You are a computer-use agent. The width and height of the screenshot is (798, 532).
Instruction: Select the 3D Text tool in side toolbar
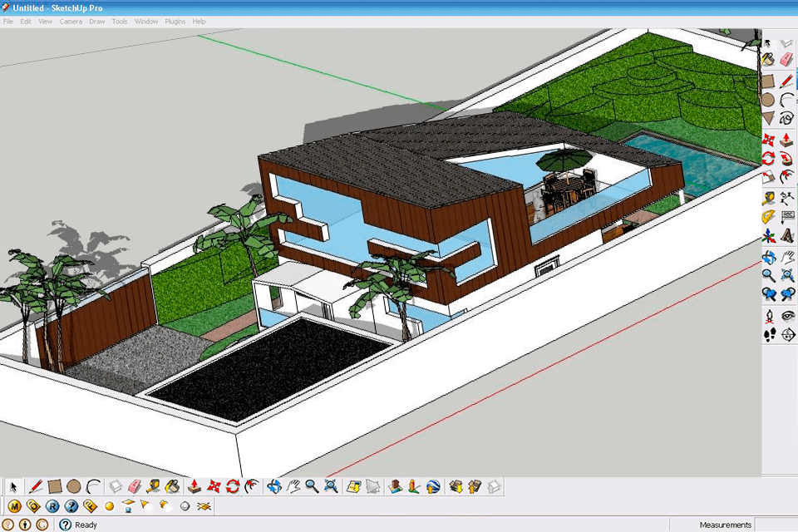click(787, 236)
